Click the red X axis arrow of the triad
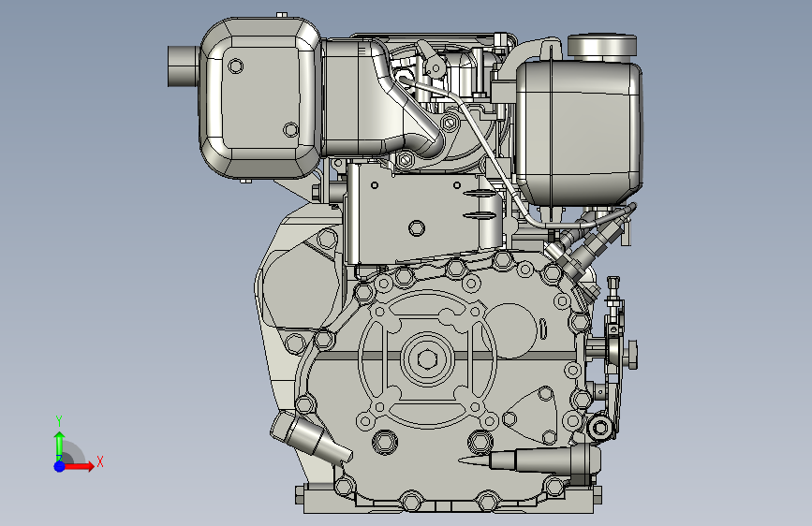Screen dimensions: 812x526 79,466
